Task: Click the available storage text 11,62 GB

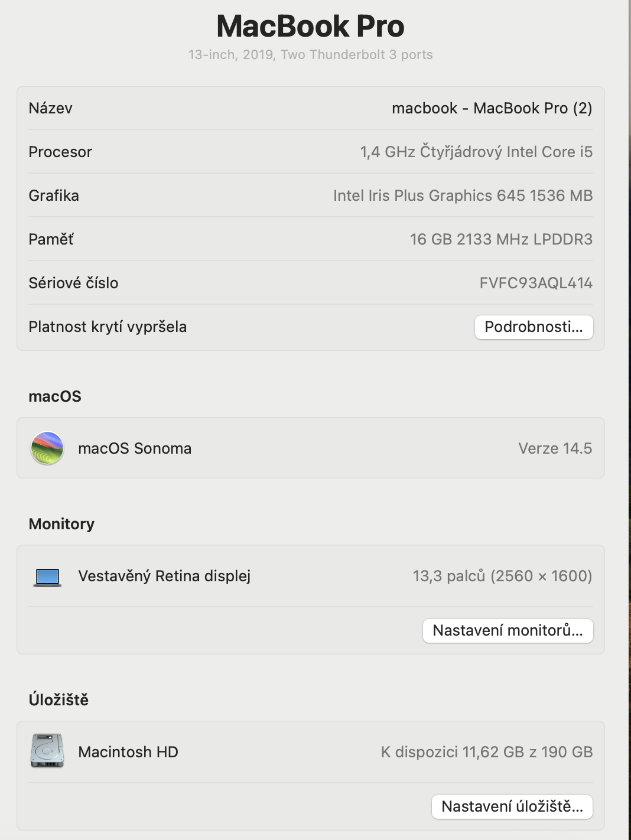Action: [486, 752]
